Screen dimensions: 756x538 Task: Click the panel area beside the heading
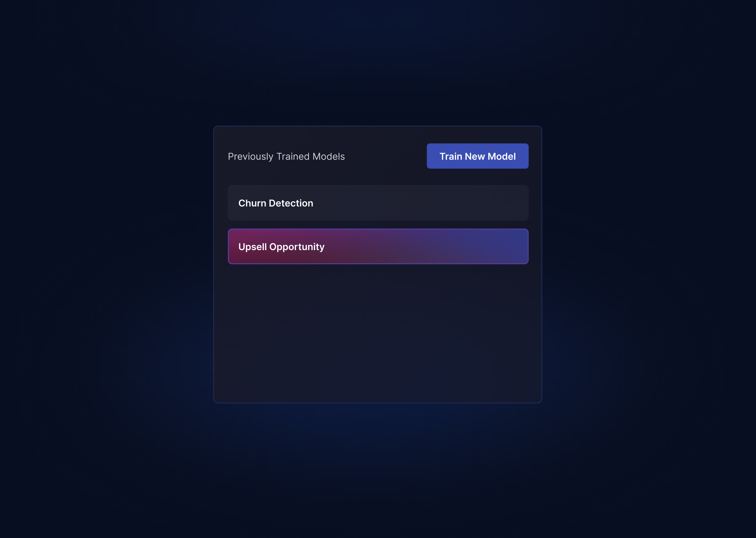[386, 156]
